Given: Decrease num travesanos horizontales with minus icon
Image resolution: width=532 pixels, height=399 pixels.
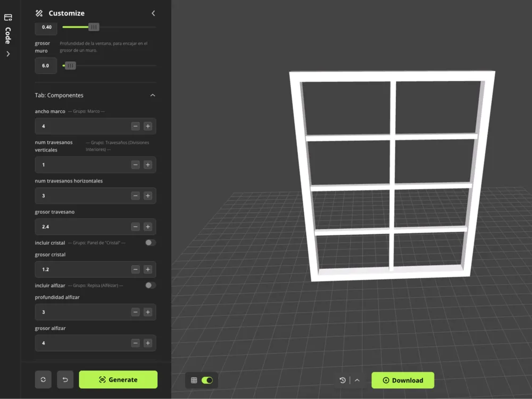Looking at the screenshot, I should 135,196.
